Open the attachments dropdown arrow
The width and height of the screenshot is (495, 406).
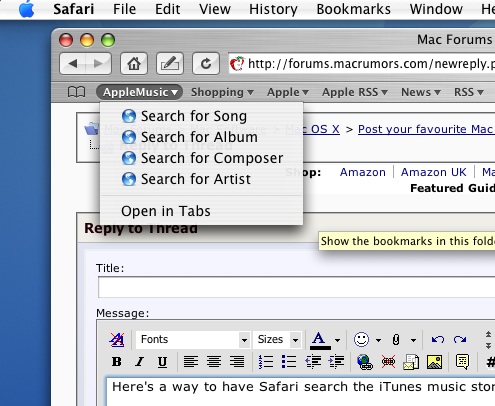tap(413, 340)
